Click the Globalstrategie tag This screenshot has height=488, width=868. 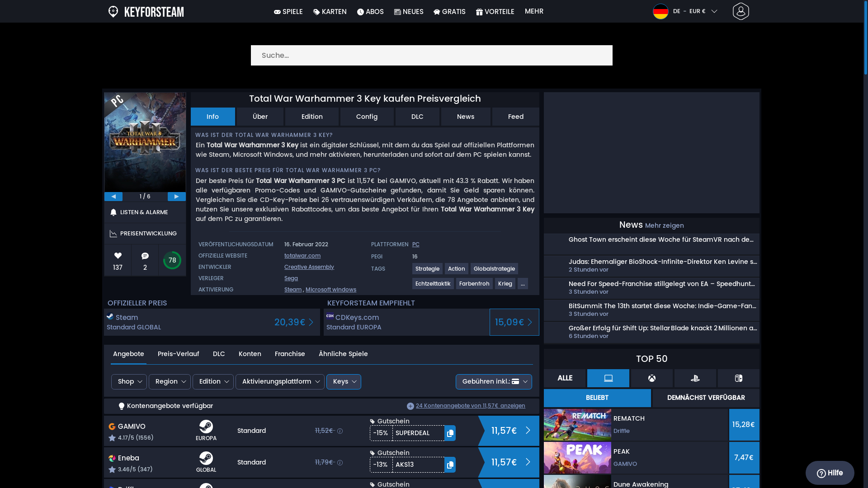[494, 269]
